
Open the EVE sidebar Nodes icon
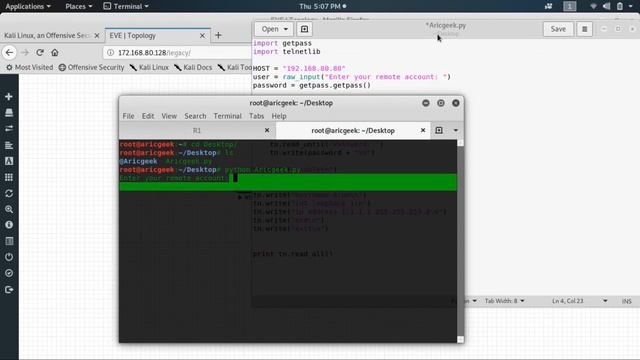coord(9,113)
